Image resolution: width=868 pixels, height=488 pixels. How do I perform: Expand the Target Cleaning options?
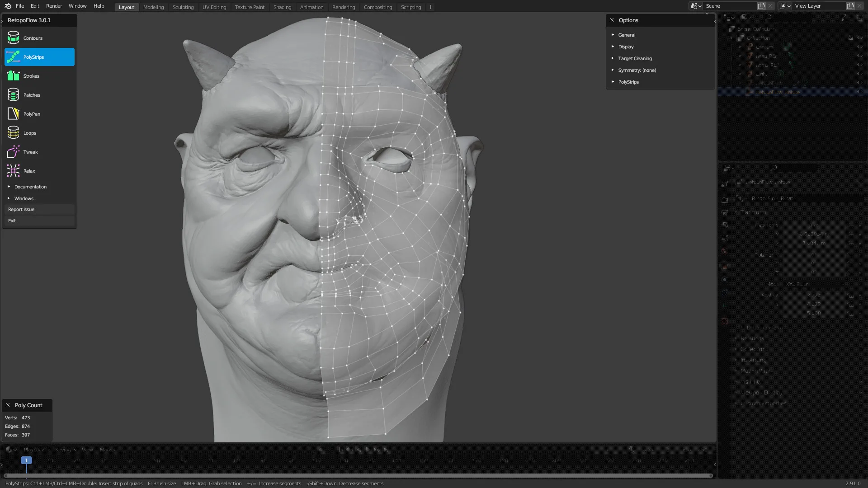pos(635,58)
